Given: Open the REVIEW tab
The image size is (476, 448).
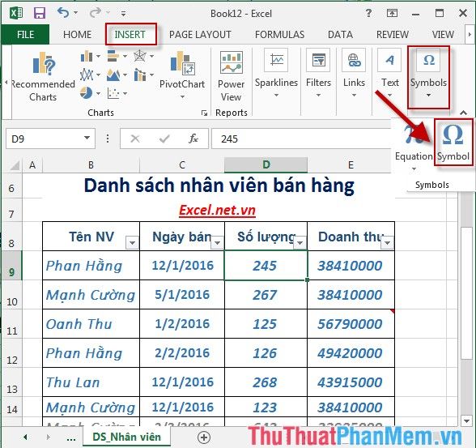Looking at the screenshot, I should (393, 34).
